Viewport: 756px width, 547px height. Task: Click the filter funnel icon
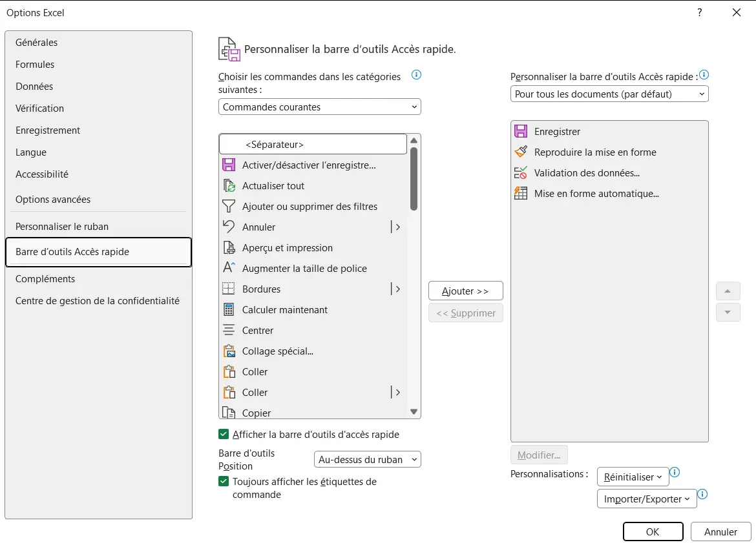[x=229, y=206]
